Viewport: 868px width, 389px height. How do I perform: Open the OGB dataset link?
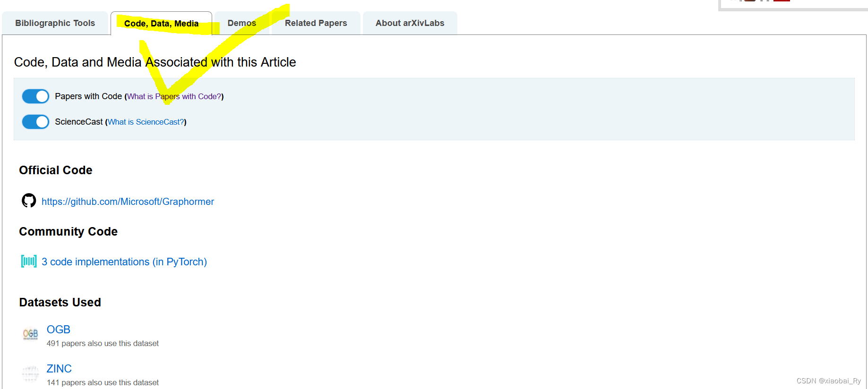pos(59,330)
